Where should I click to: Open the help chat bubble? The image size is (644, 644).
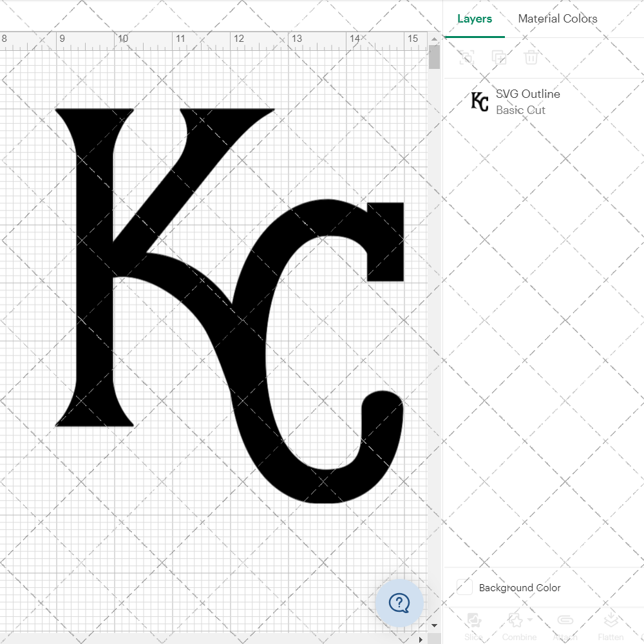point(399,603)
